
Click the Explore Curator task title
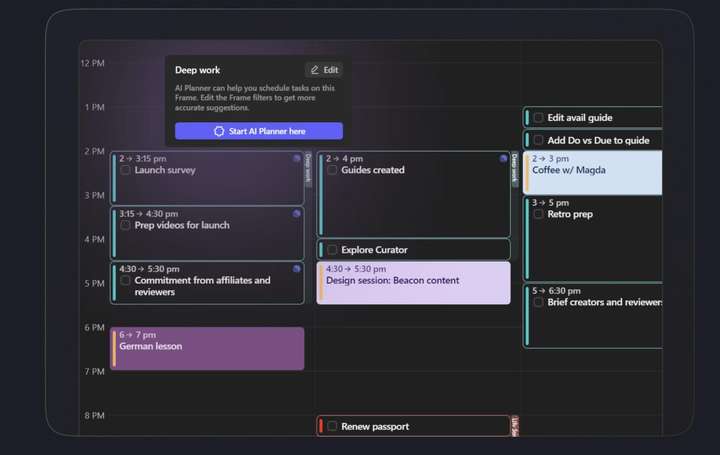point(374,250)
